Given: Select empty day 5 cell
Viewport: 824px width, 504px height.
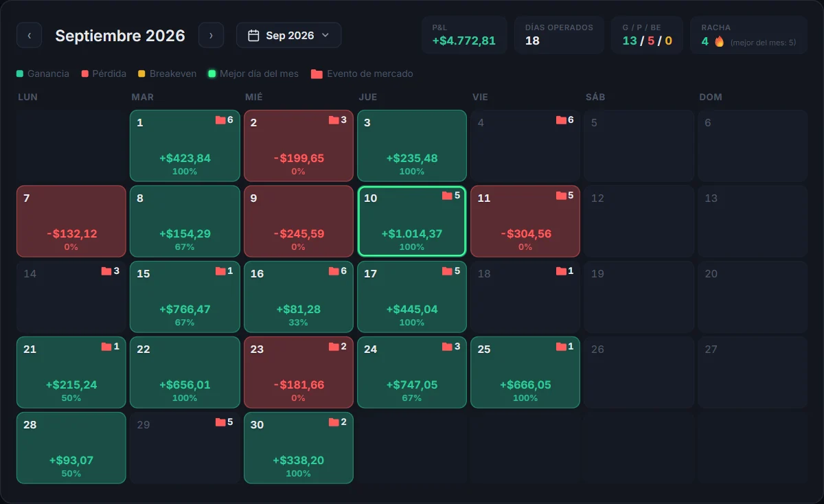Looking at the screenshot, I should point(639,146).
